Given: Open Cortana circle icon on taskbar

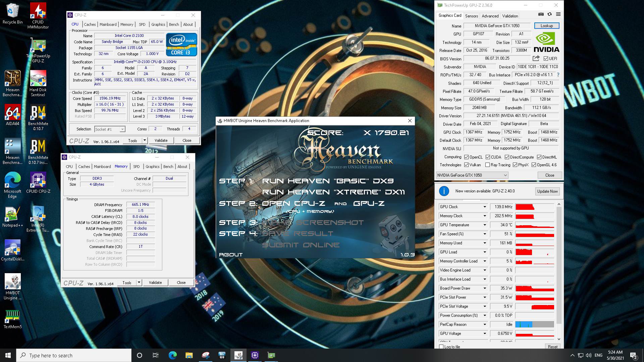Looking at the screenshot, I should click(140, 355).
